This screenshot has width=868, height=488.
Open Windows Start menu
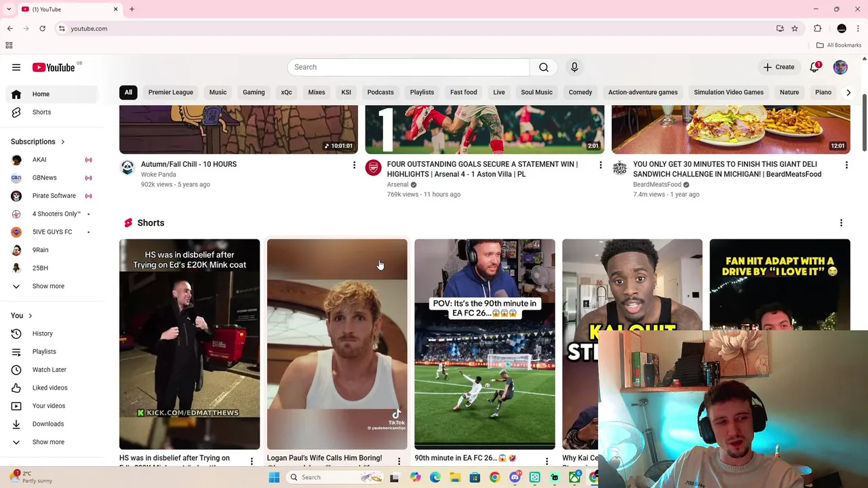pos(274,477)
